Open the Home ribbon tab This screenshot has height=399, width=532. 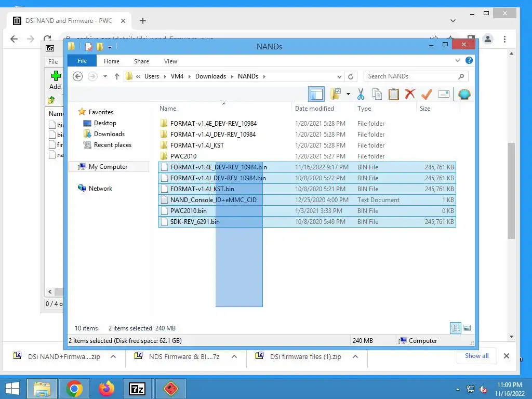[x=112, y=61]
